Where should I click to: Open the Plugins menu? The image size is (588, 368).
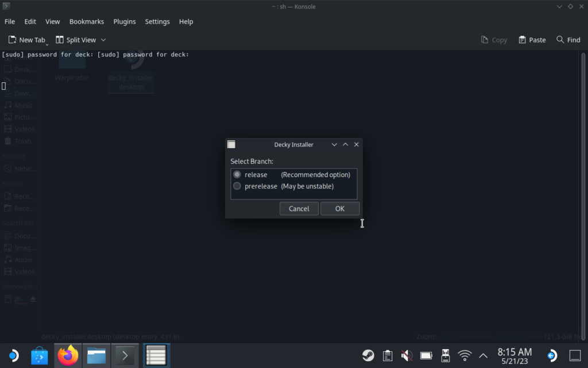click(125, 21)
